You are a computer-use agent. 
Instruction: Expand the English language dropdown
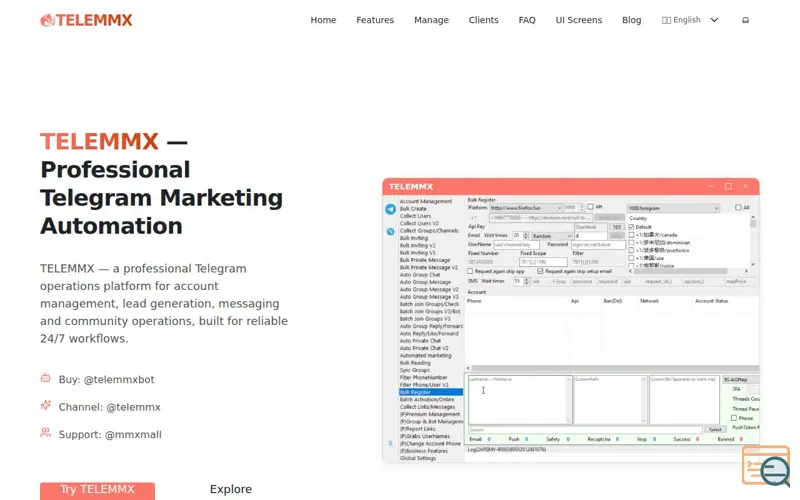690,20
